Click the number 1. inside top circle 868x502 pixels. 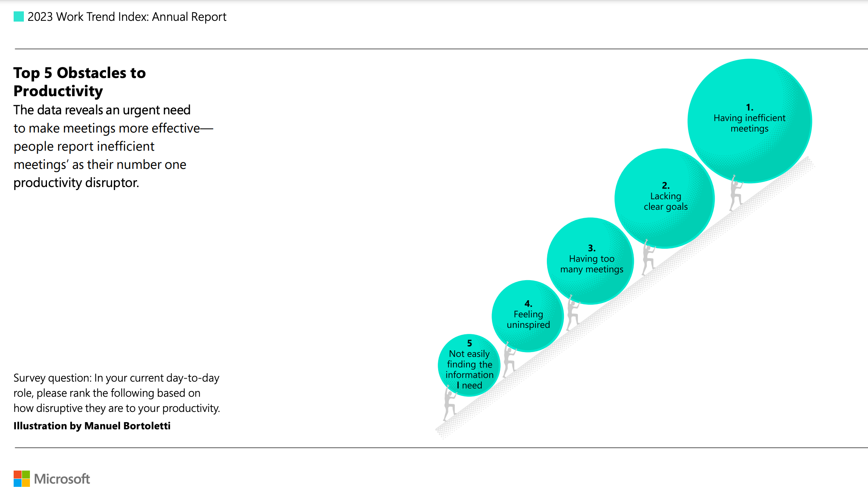[749, 108]
